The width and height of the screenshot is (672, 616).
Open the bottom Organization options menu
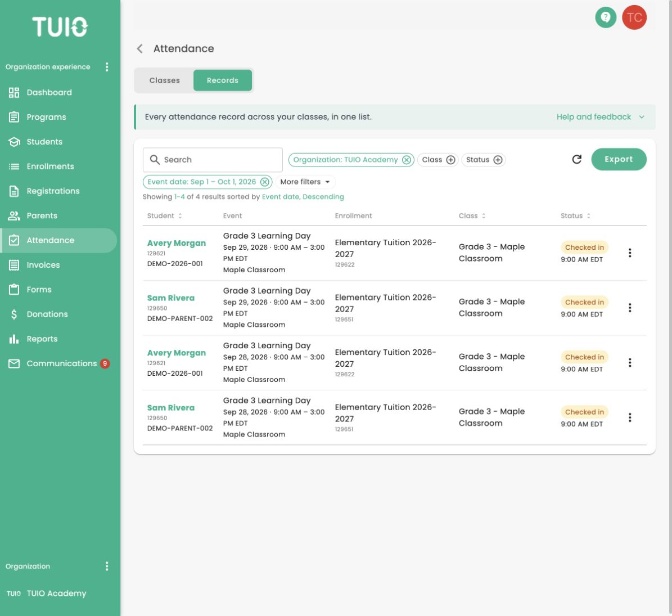pyautogui.click(x=107, y=566)
